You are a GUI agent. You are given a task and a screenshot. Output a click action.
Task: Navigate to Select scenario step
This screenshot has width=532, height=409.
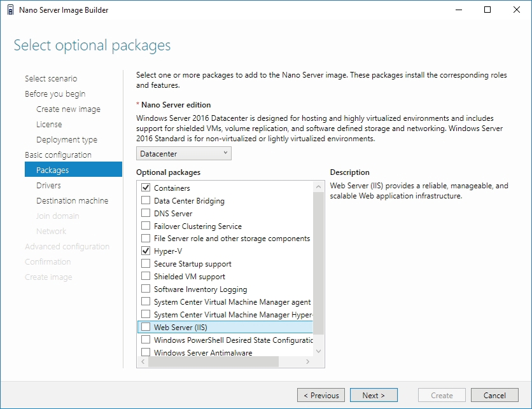click(51, 78)
